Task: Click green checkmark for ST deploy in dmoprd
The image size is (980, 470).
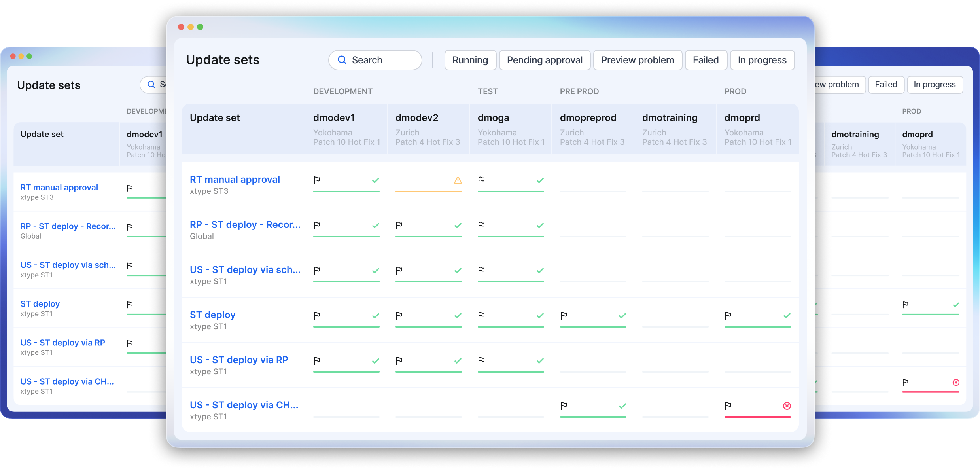Action: click(x=787, y=316)
